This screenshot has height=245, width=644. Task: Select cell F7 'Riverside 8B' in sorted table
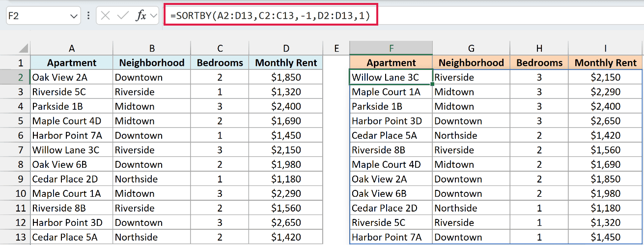(391, 150)
